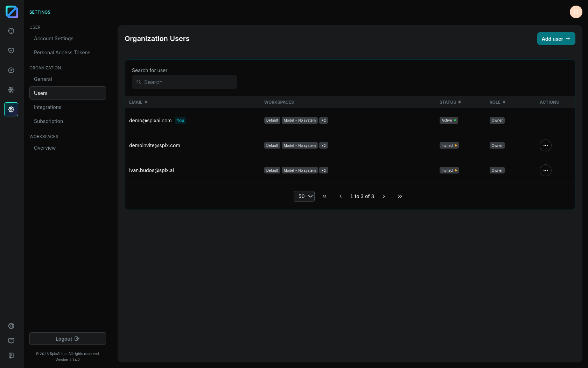Image resolution: width=588 pixels, height=368 pixels.
Task: Click the SplxAI logo icon
Action: tap(12, 12)
